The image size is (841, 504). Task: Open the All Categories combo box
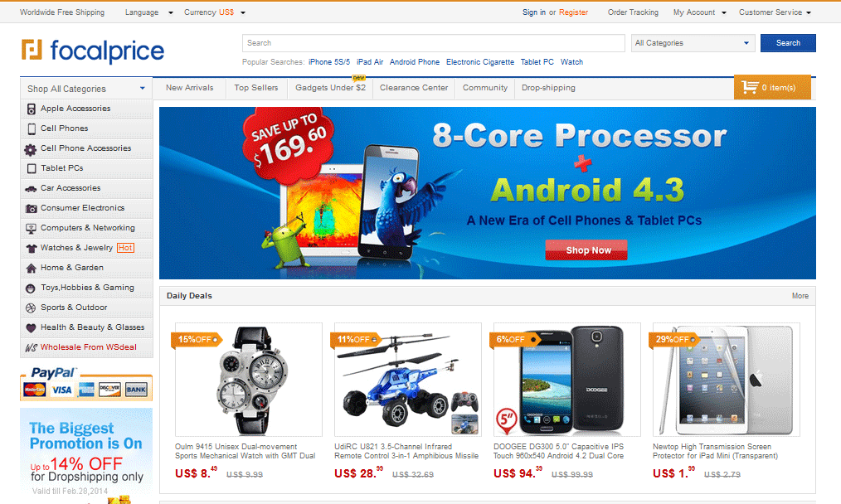point(693,43)
